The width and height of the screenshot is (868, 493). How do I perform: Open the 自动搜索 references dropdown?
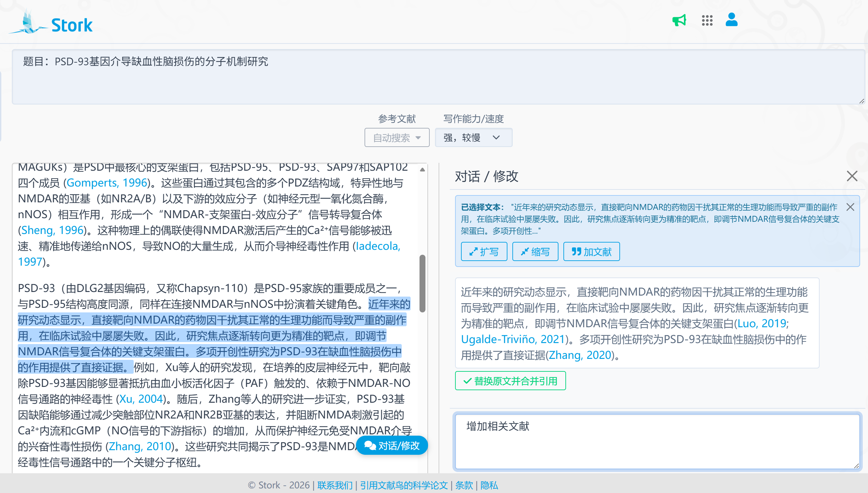(397, 137)
